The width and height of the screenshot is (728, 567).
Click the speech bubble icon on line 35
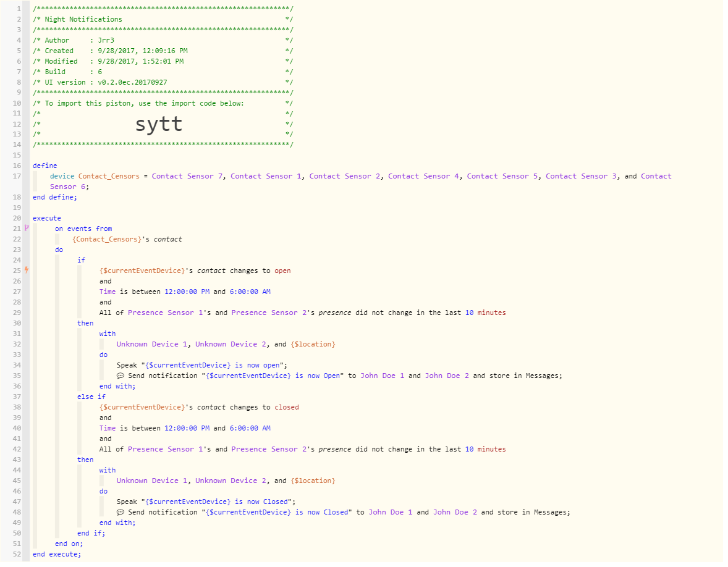point(121,376)
